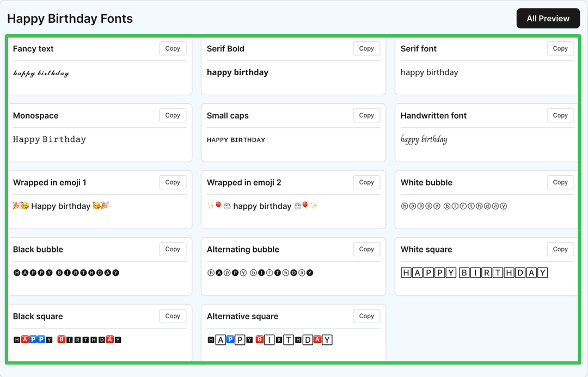
Task: Select the Handwritten happy birthday preview
Action: pos(424,139)
